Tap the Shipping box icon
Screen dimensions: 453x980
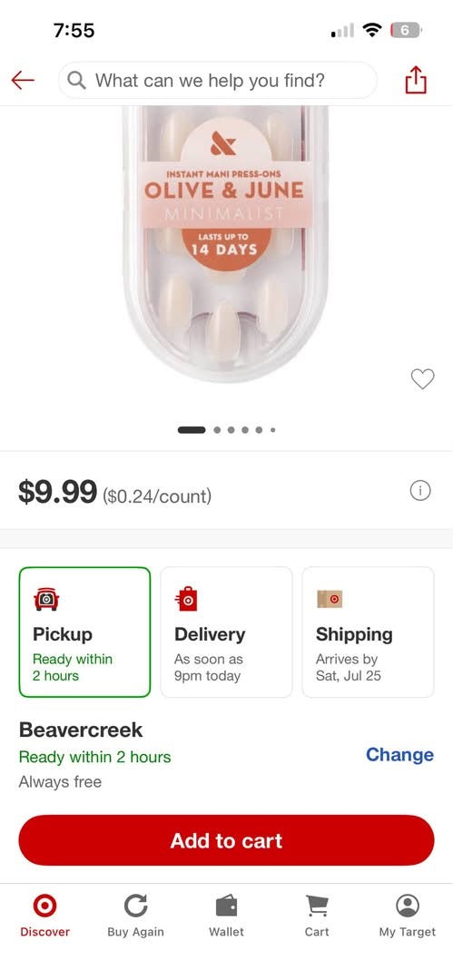[330, 599]
